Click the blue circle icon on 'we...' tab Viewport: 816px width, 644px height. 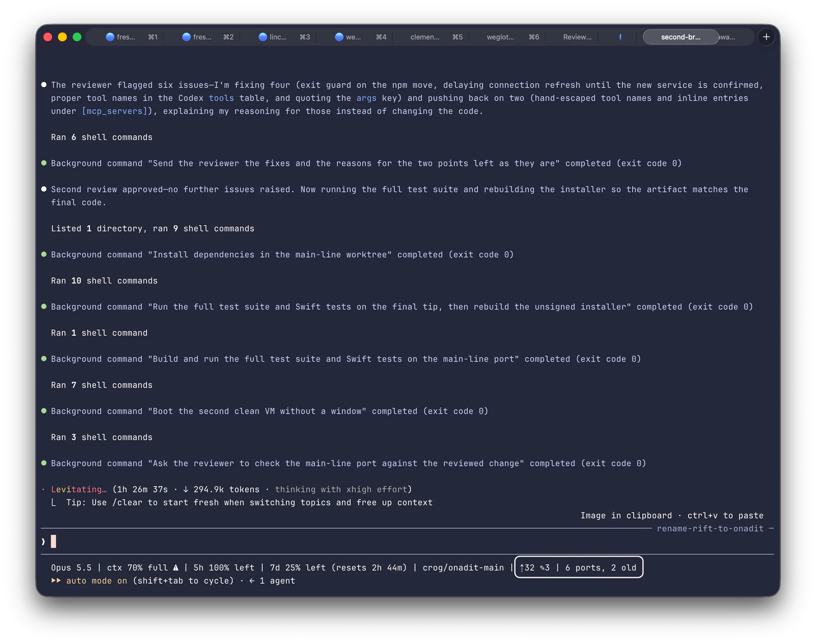click(x=339, y=37)
